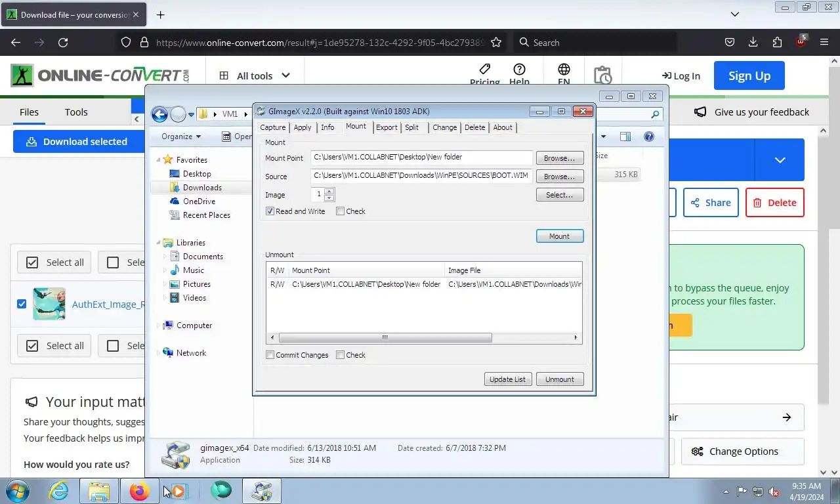Image resolution: width=840 pixels, height=504 pixels.
Task: Open Recent Places in Explorer sidebar
Action: coord(206,215)
